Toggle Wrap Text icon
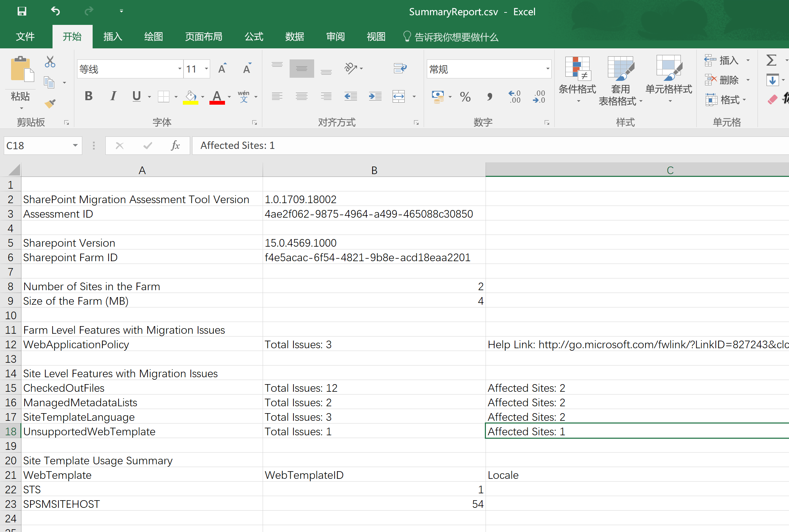 coord(400,68)
